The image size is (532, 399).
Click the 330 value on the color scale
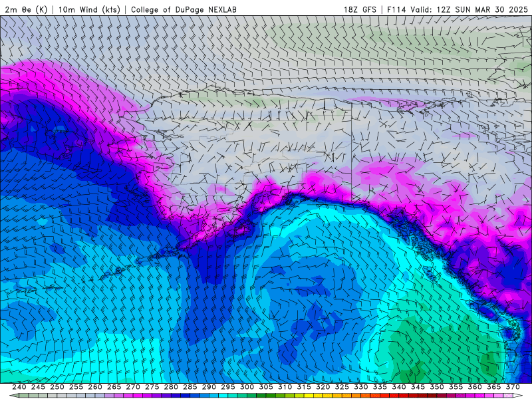(361, 387)
